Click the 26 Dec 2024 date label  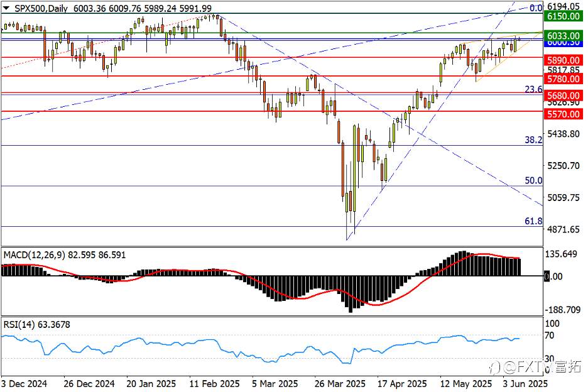[89, 384]
